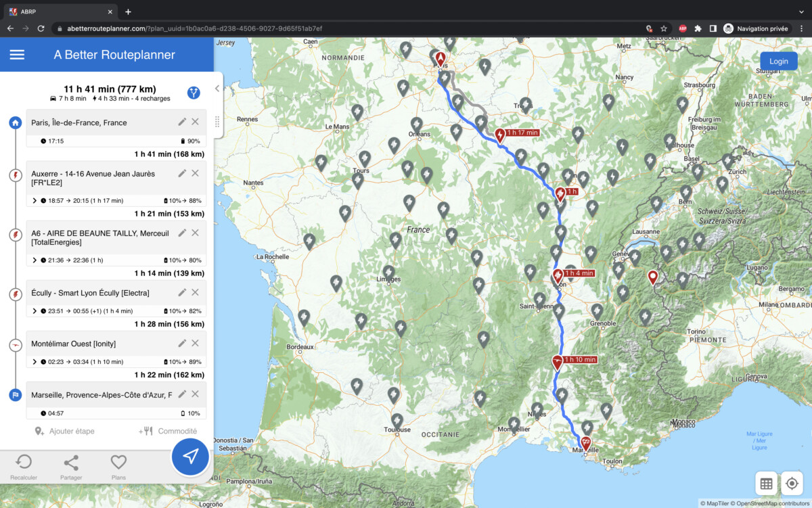The height and width of the screenshot is (508, 812).
Task: Toggle the browser side panel icon
Action: click(713, 28)
